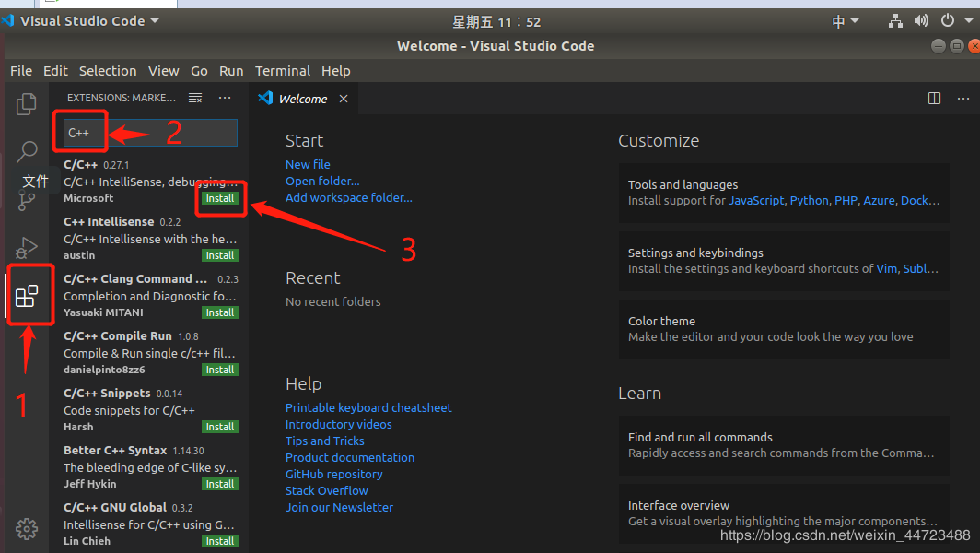Open the Visual Studio Code dropdown in the top panel
Image resolution: width=980 pixels, height=553 pixels.
click(x=81, y=20)
